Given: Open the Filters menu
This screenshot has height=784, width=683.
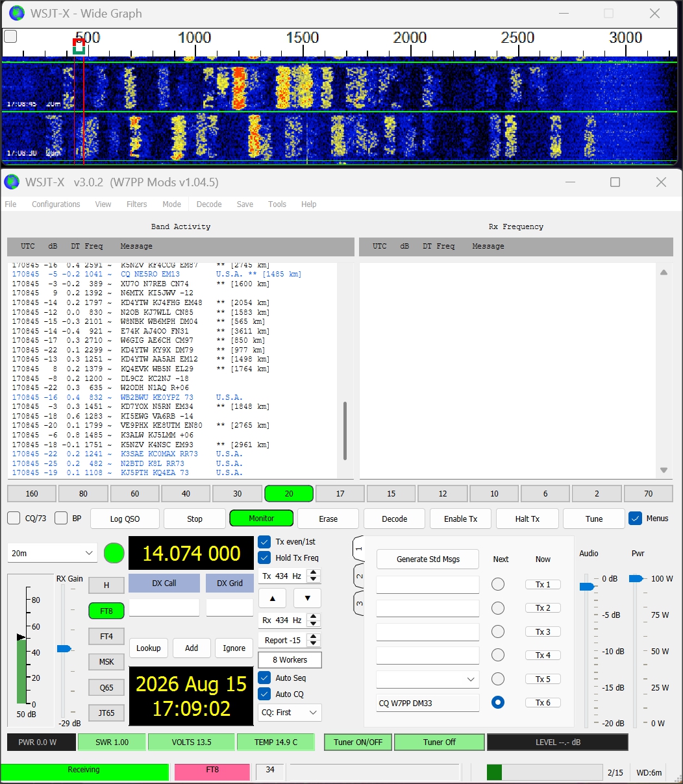Looking at the screenshot, I should point(137,204).
